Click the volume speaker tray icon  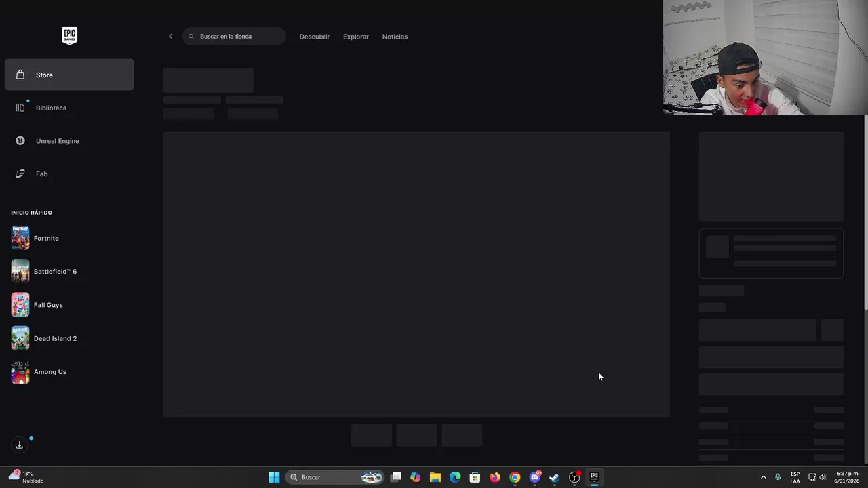click(x=823, y=477)
